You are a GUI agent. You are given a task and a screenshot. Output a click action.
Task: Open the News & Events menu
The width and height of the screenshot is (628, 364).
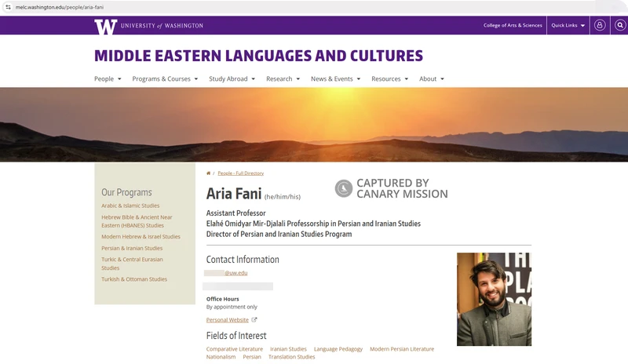[335, 78]
